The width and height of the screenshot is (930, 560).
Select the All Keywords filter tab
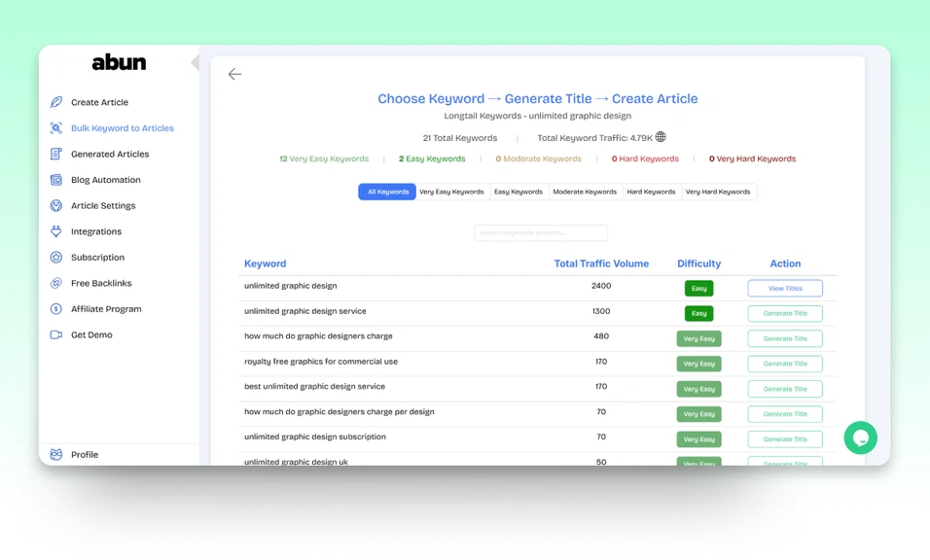[x=387, y=192]
